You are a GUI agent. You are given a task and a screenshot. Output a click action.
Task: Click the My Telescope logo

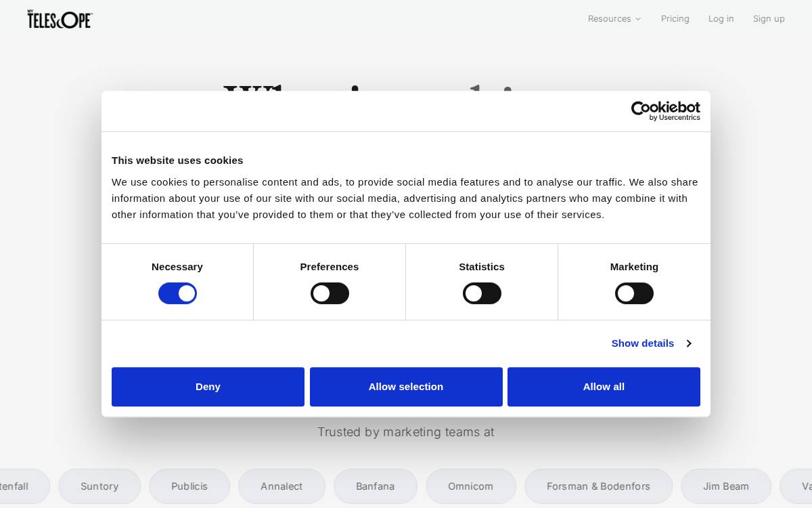pos(60,19)
